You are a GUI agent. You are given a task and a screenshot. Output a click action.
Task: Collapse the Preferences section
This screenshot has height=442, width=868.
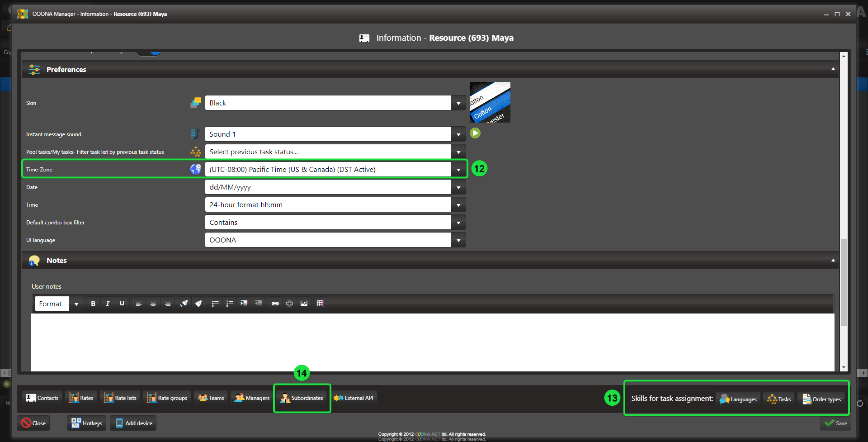pyautogui.click(x=833, y=69)
